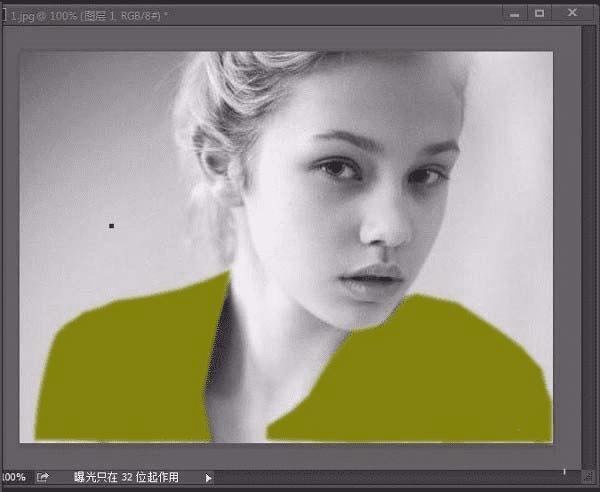Click the 100% zoom level field
600x492 pixels.
coord(13,477)
